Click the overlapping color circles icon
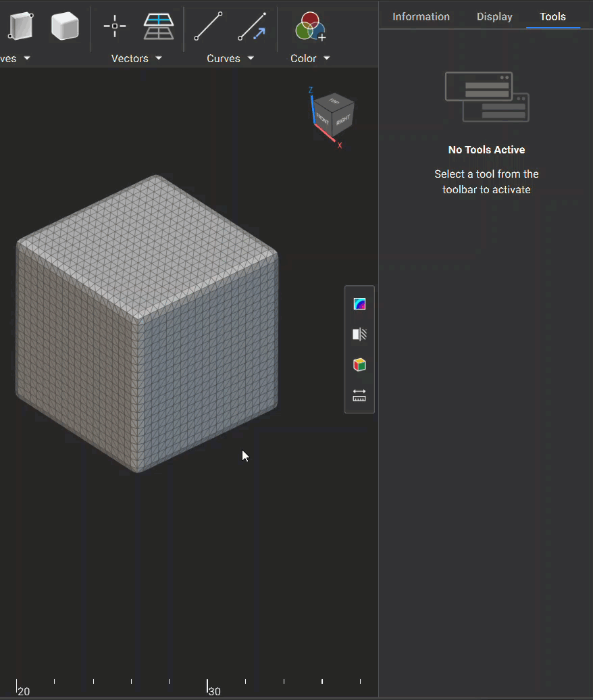593x700 pixels. (311, 26)
